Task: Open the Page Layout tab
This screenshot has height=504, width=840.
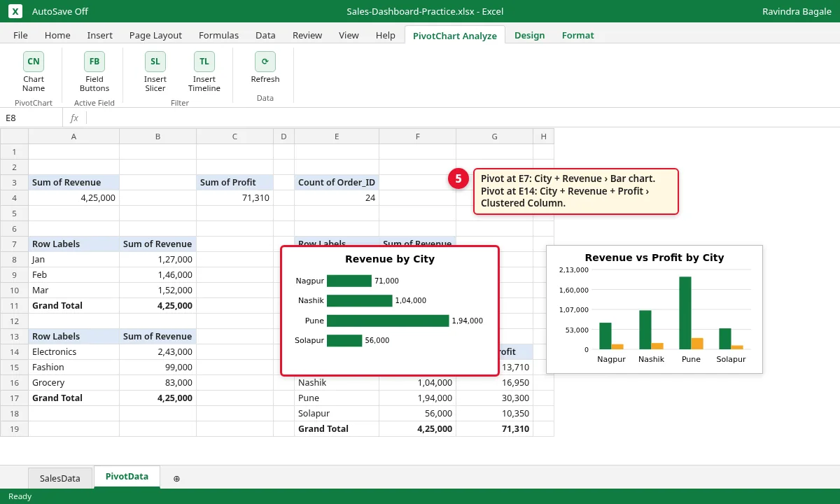Action: tap(155, 35)
